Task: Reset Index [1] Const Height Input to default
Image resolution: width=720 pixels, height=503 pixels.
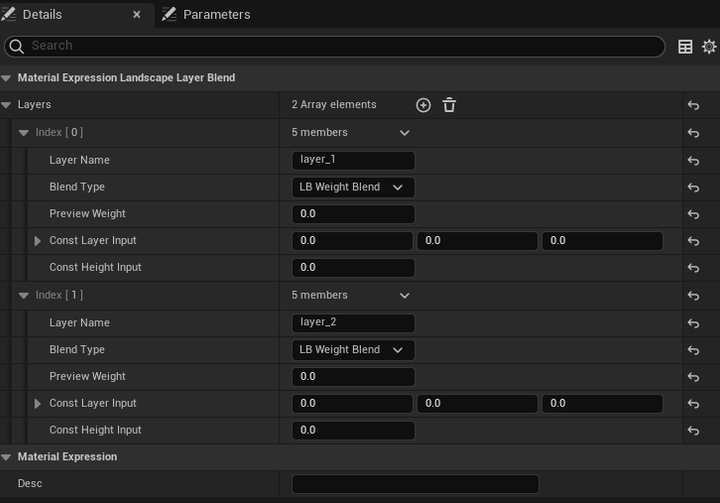Action: (x=693, y=431)
